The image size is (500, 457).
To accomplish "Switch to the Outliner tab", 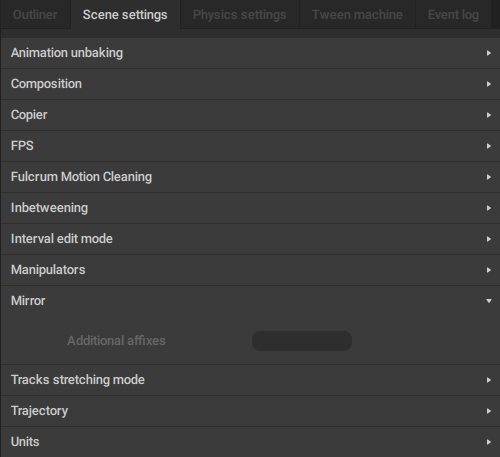I will [35, 15].
